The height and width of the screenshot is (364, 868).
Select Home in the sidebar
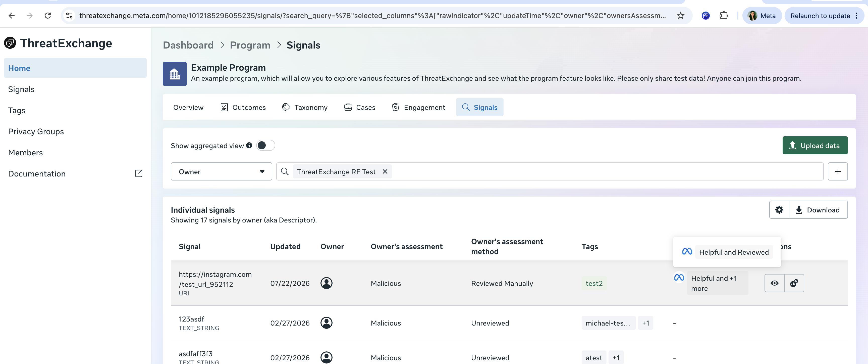point(75,68)
